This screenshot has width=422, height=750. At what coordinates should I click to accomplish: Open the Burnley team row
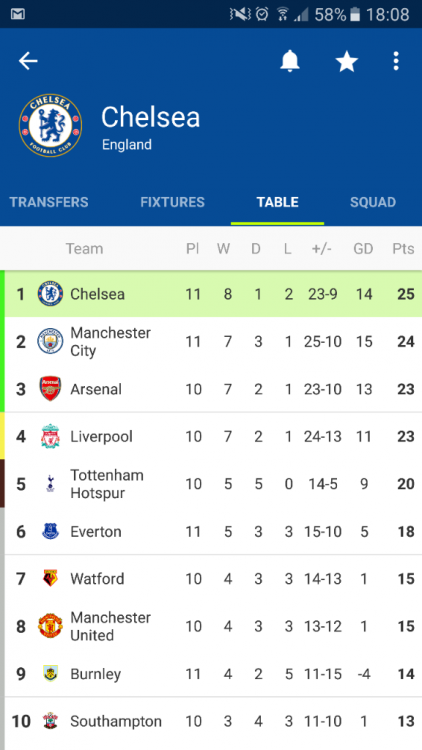(213, 673)
